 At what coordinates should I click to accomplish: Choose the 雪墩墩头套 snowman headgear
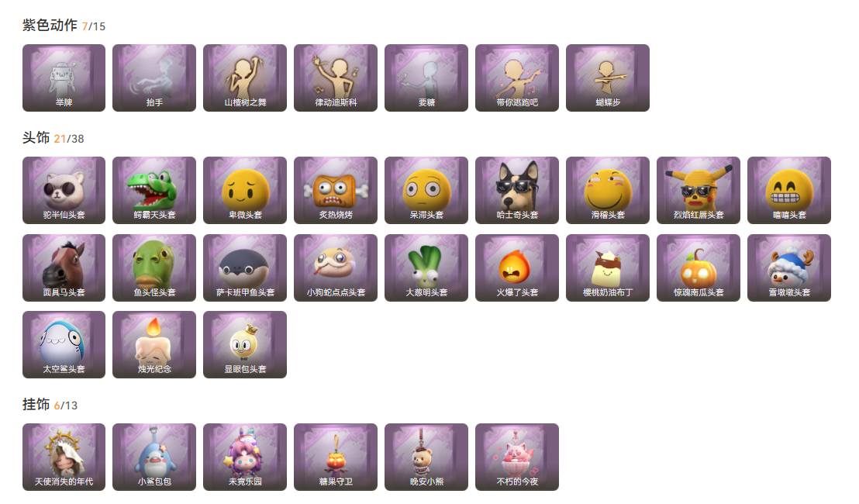(x=789, y=268)
